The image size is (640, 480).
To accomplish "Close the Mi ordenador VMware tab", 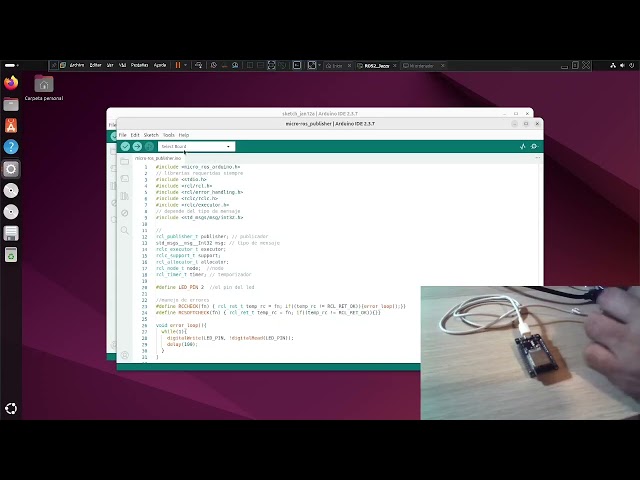I will click(442, 65).
